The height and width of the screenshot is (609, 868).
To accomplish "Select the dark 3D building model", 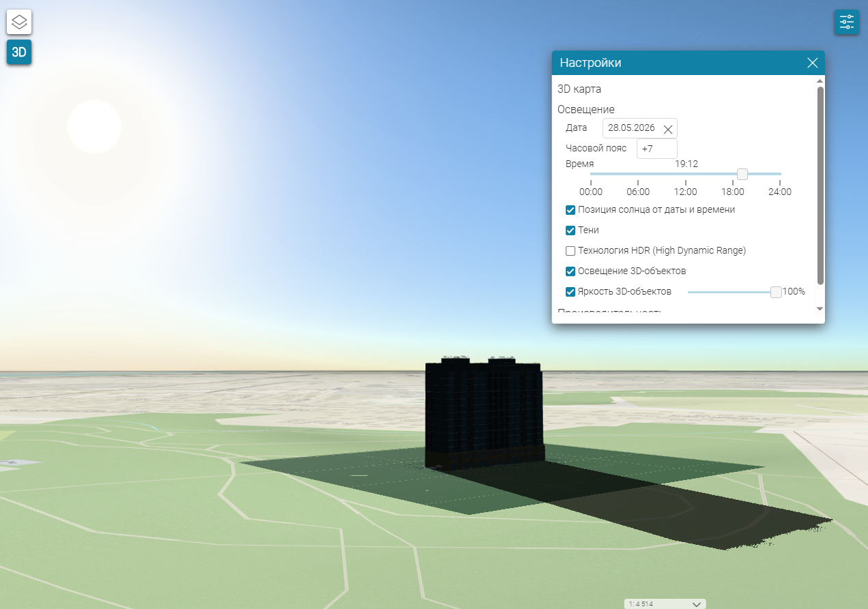I will point(484,416).
